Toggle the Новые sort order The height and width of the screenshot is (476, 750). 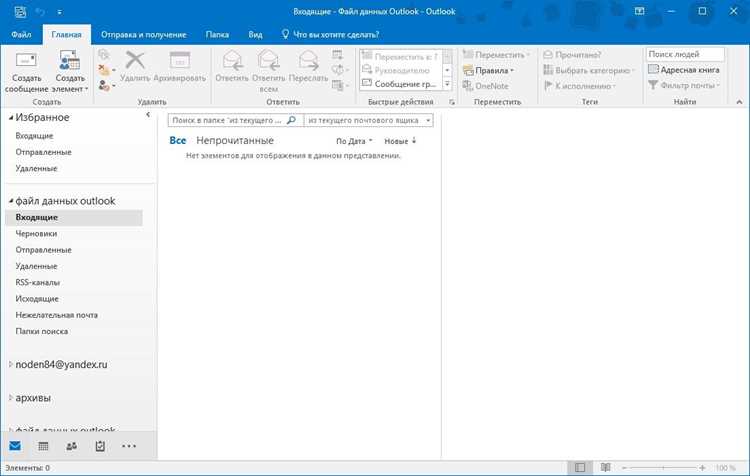click(x=400, y=141)
